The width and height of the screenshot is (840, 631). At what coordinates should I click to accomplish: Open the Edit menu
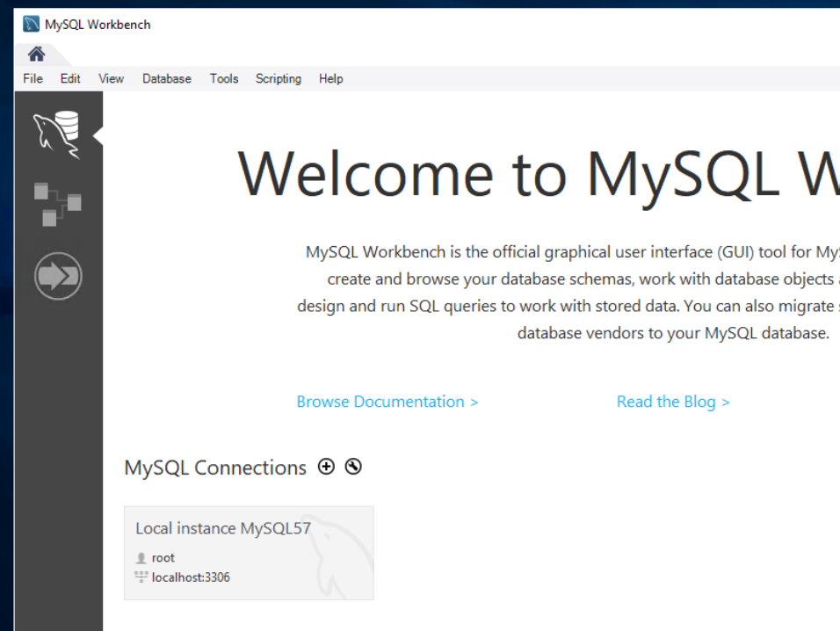point(70,79)
